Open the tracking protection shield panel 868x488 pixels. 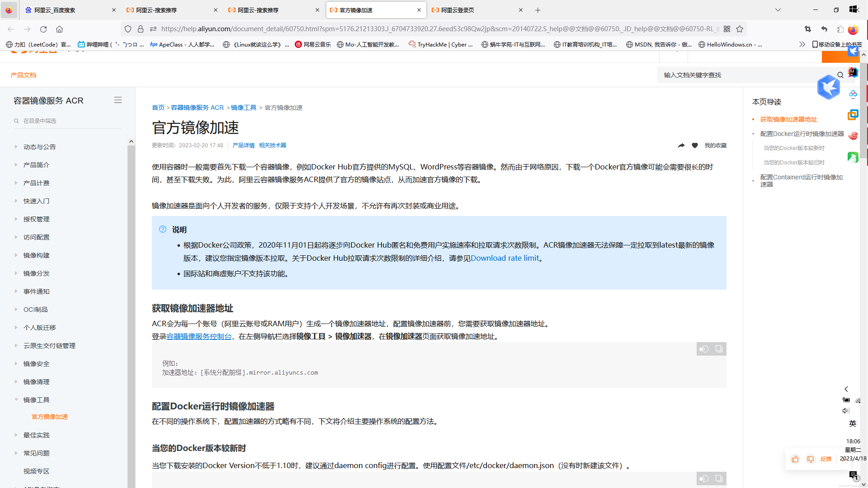click(128, 29)
